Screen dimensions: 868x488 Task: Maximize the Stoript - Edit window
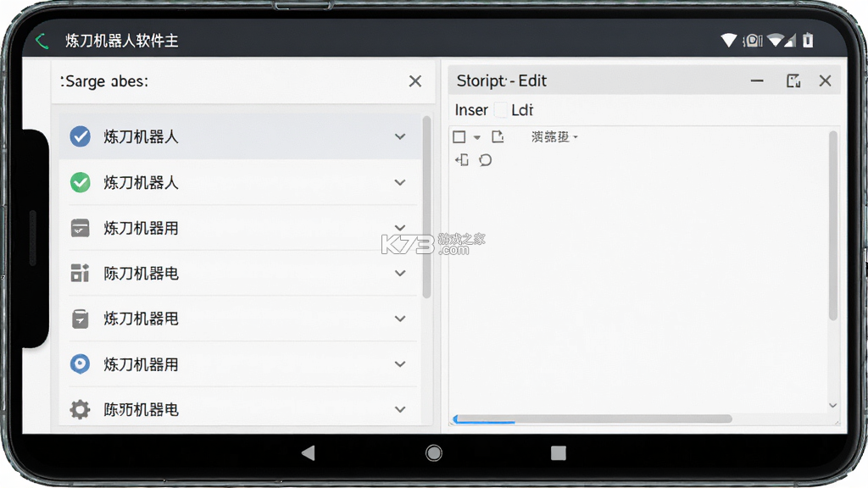[x=793, y=80]
